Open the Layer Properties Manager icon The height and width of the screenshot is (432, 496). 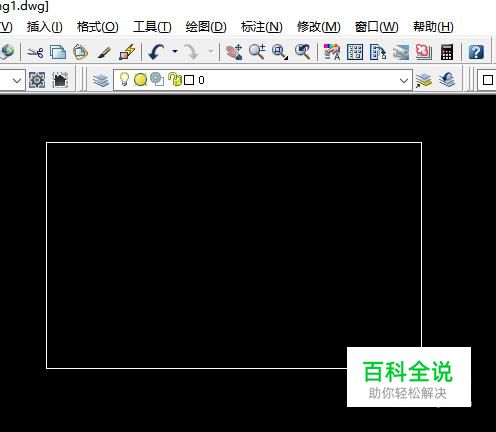[101, 80]
